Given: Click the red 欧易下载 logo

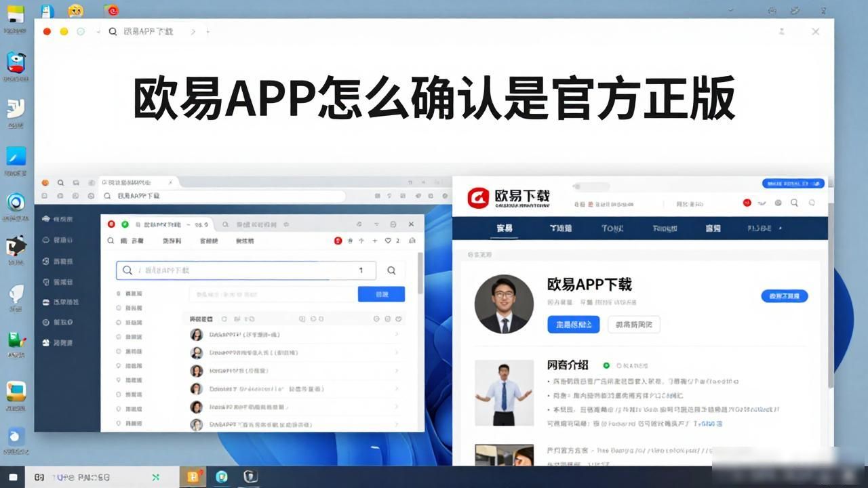Looking at the screenshot, I should (x=509, y=197).
